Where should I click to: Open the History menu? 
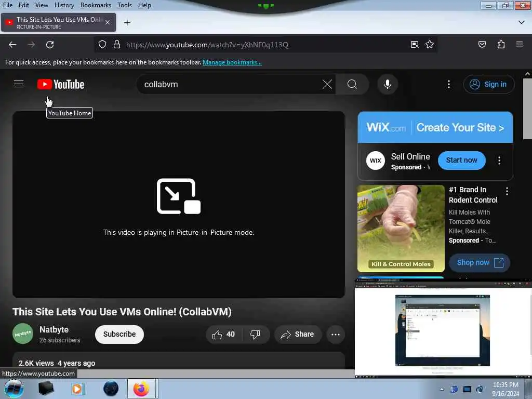tap(64, 5)
